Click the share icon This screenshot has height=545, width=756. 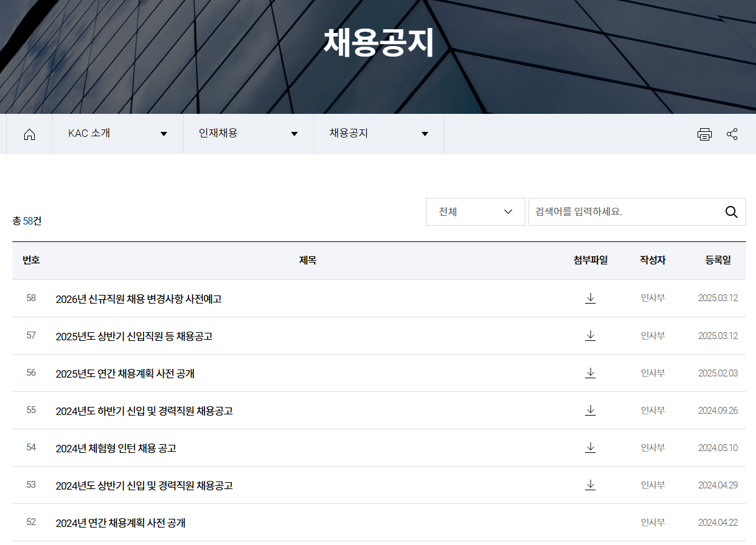[x=732, y=134]
